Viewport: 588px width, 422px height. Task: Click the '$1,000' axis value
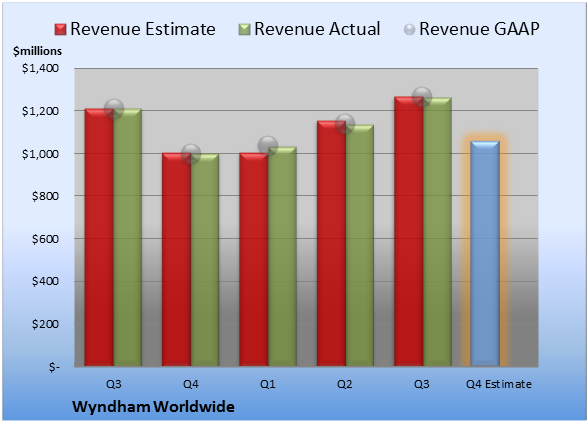pos(40,154)
